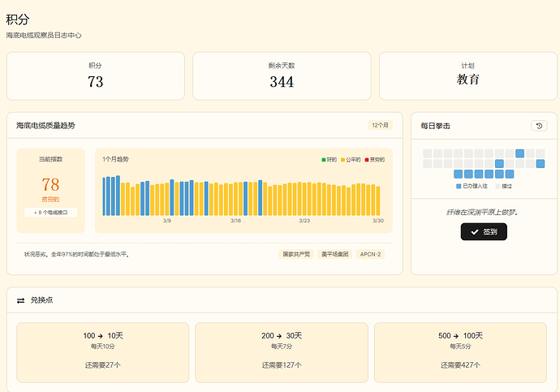Click the italic quote 纤维在深渊平原上做梦
560x392 pixels.
(x=482, y=213)
